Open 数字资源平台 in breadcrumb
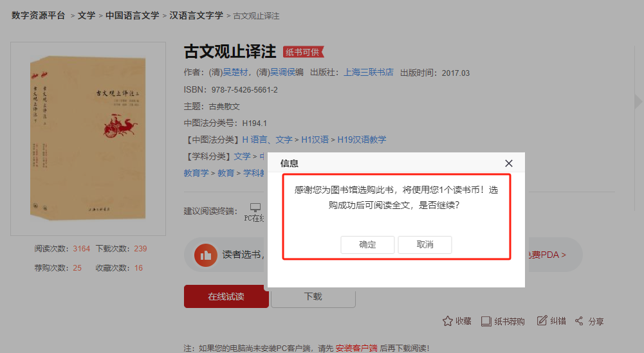 click(x=38, y=15)
